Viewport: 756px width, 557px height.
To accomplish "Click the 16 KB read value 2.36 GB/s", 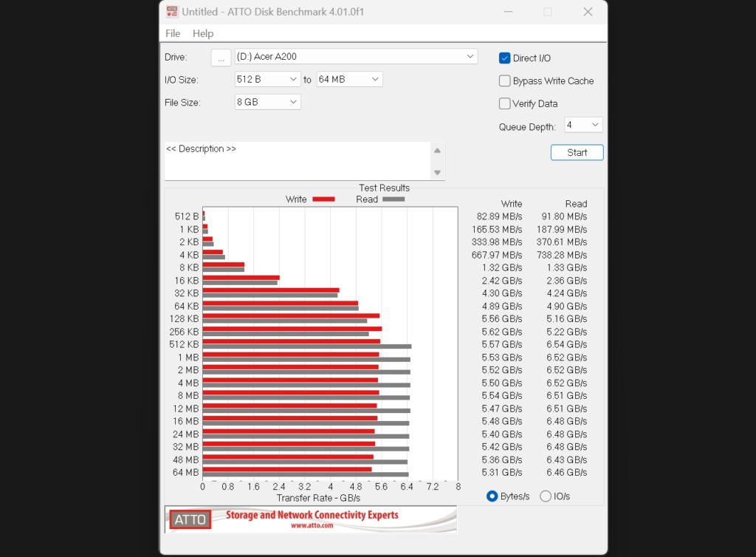I will (x=566, y=281).
